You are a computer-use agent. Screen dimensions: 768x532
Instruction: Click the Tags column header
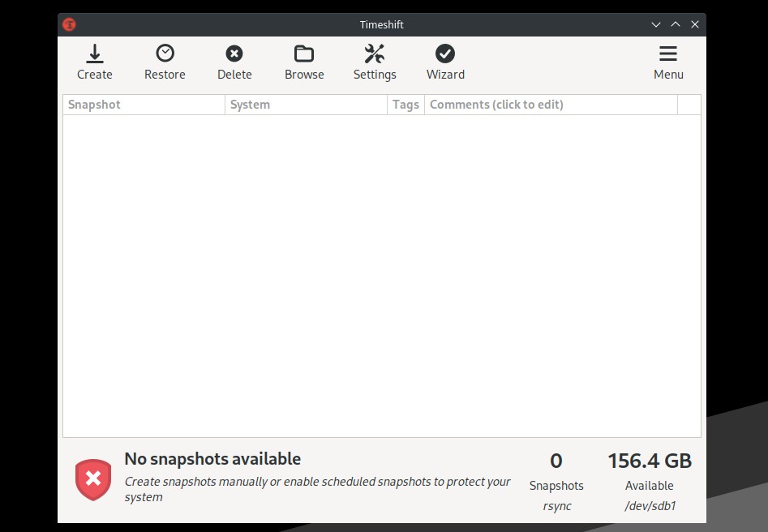tap(405, 105)
